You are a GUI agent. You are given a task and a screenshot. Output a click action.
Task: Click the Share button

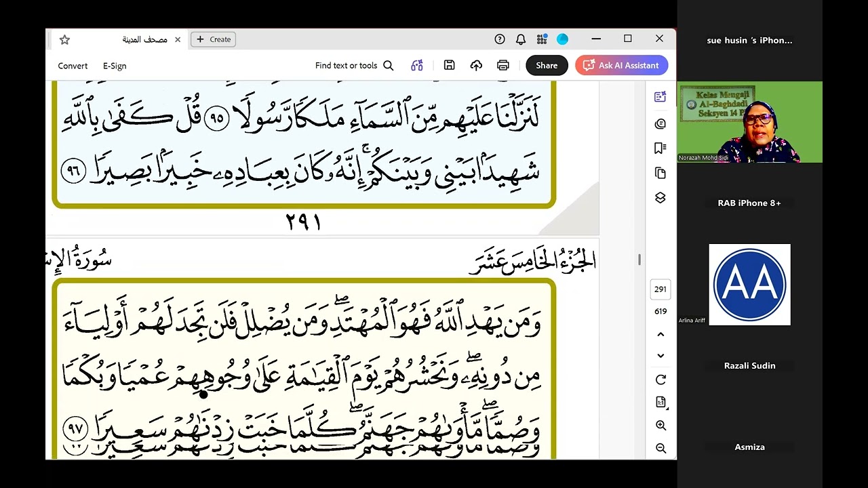(x=547, y=66)
